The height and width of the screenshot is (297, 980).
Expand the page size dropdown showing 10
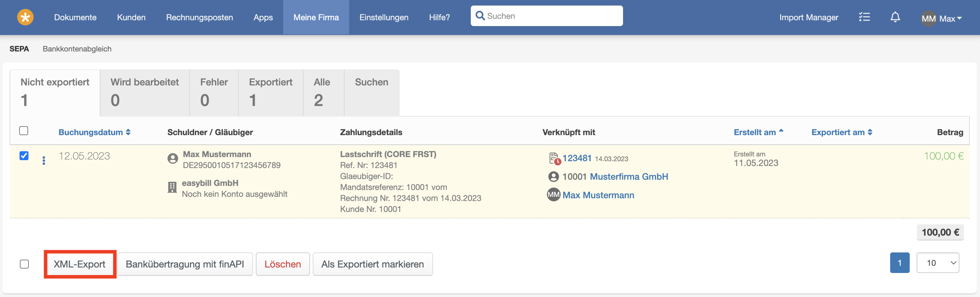(x=937, y=263)
